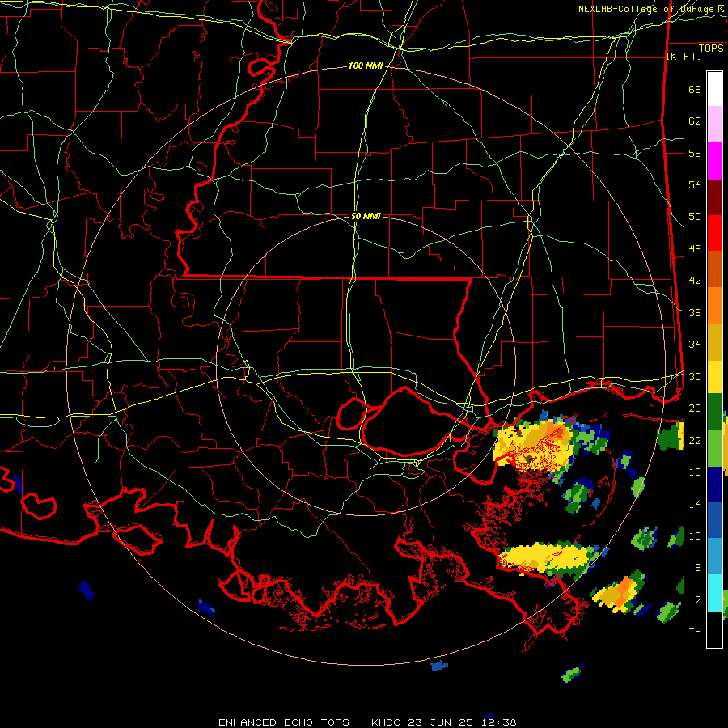Select the dark green legend swatch
728x728 pixels.
pyautogui.click(x=714, y=412)
